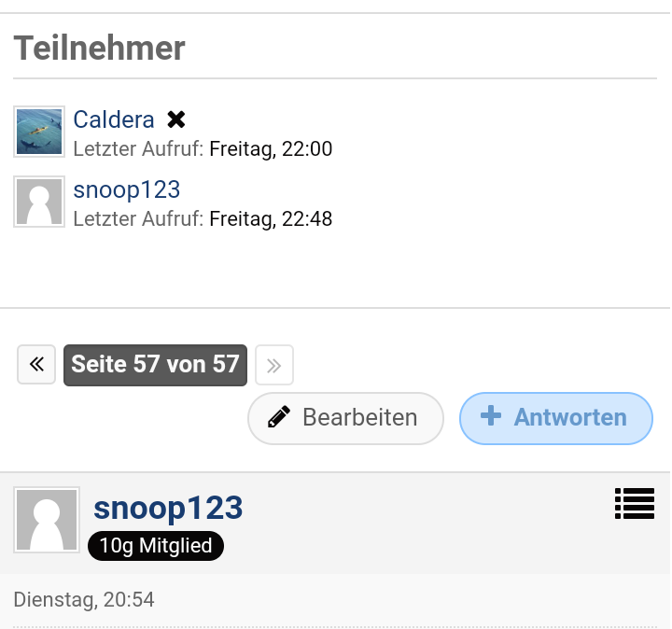Click Caldera's last visit time Freitag, 22:00
The height and width of the screenshot is (629, 672).
coord(271,149)
